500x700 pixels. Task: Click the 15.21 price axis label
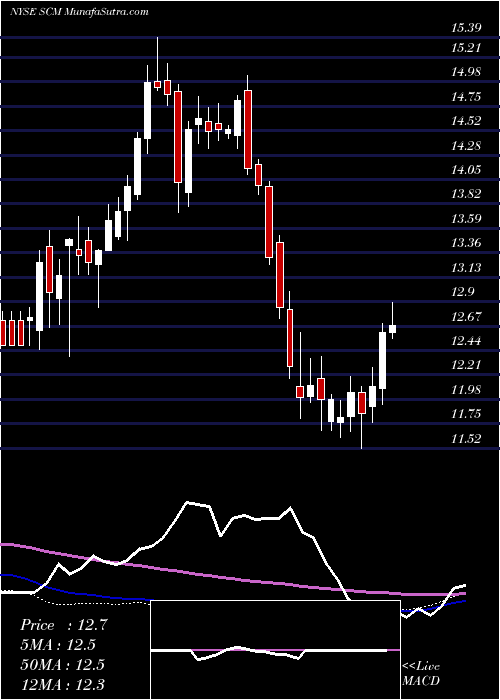tap(466, 47)
